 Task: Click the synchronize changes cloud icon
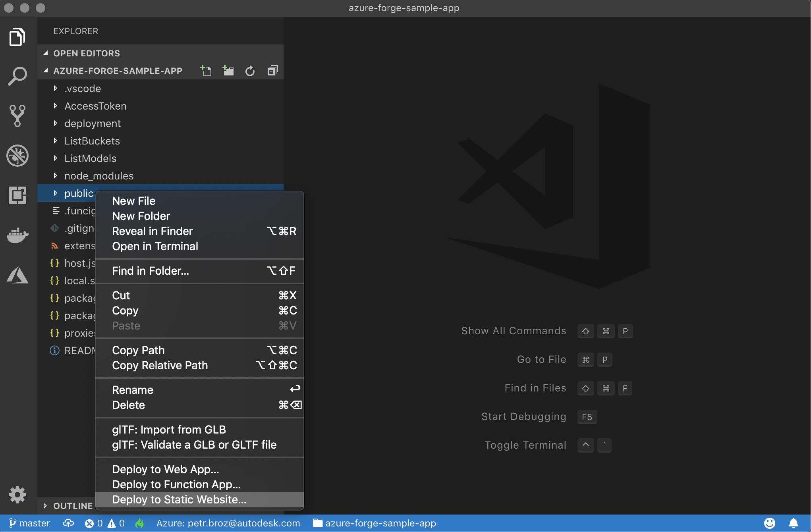pyautogui.click(x=68, y=523)
